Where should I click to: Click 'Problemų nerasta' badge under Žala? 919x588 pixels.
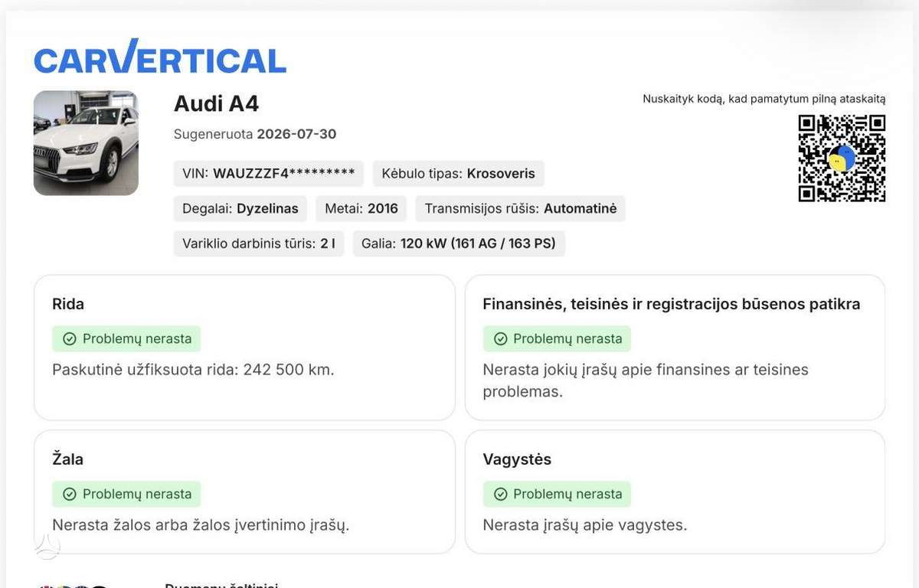coord(126,495)
